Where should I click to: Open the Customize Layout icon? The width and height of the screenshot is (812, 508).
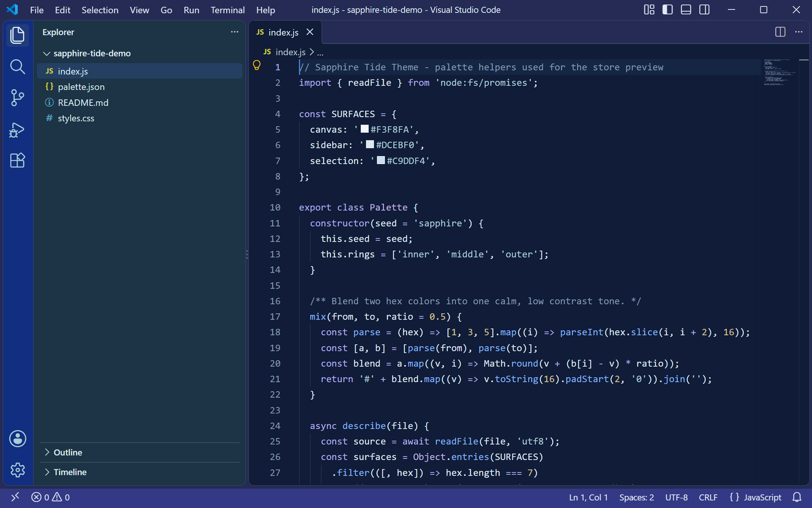click(649, 10)
